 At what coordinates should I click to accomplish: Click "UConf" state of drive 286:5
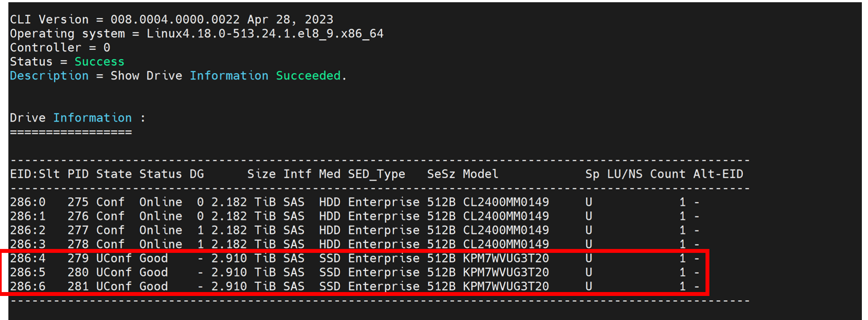point(114,273)
